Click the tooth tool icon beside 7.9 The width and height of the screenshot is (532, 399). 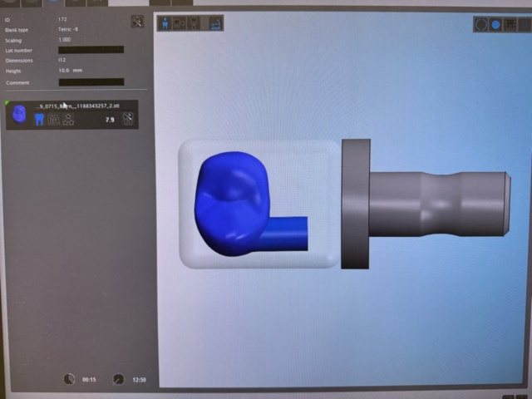click(x=128, y=119)
